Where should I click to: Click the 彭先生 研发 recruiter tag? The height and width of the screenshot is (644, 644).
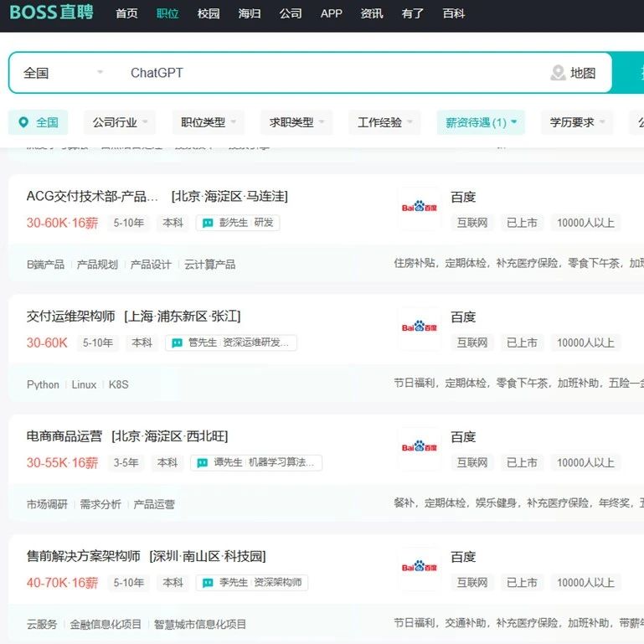[238, 223]
